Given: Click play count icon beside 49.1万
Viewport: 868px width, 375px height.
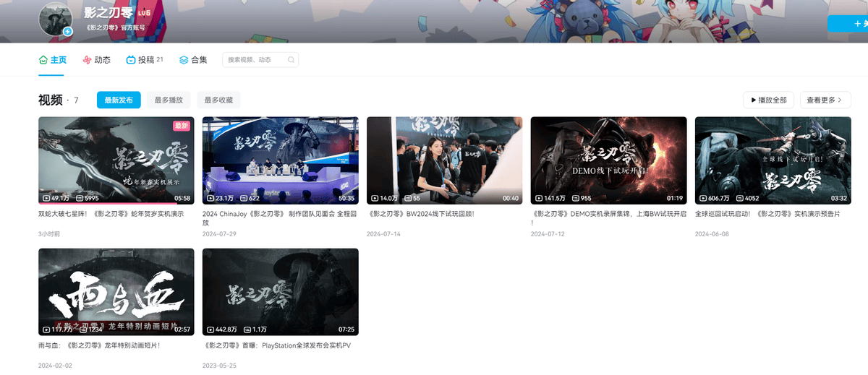Looking at the screenshot, I should [x=46, y=198].
